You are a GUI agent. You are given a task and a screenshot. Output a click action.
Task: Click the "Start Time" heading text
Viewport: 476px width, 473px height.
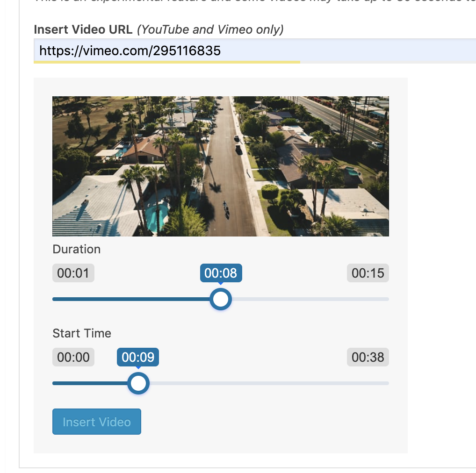[x=82, y=333]
